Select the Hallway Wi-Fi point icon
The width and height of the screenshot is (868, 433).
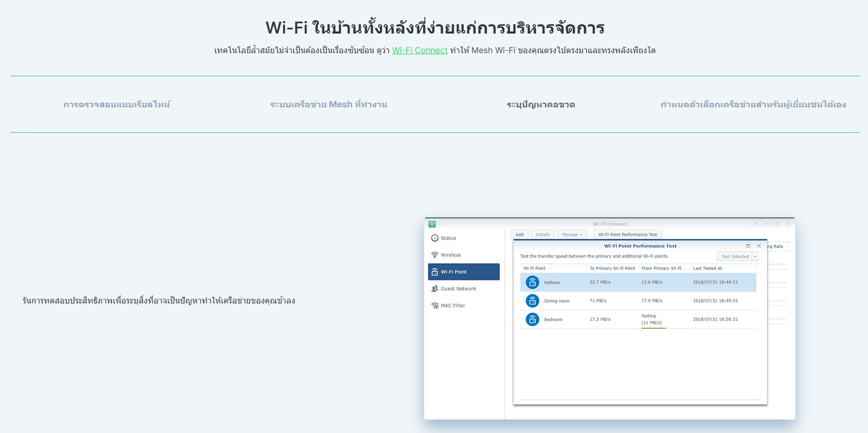coord(532,282)
